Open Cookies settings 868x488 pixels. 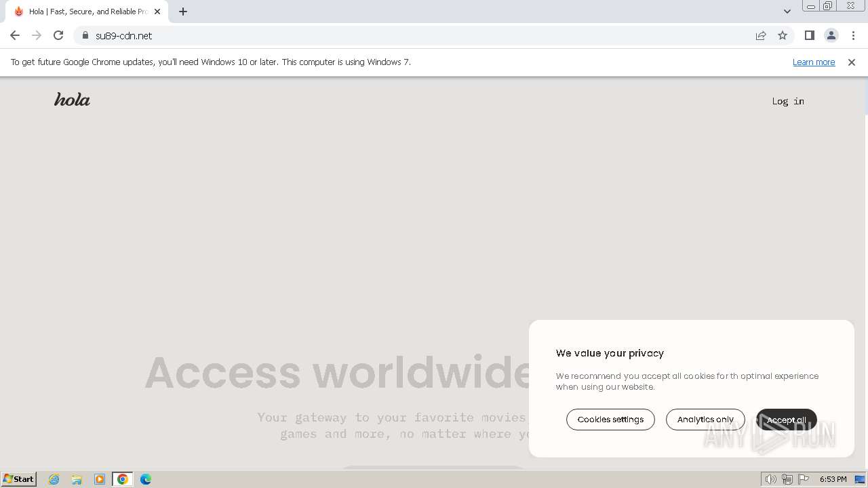pyautogui.click(x=610, y=420)
